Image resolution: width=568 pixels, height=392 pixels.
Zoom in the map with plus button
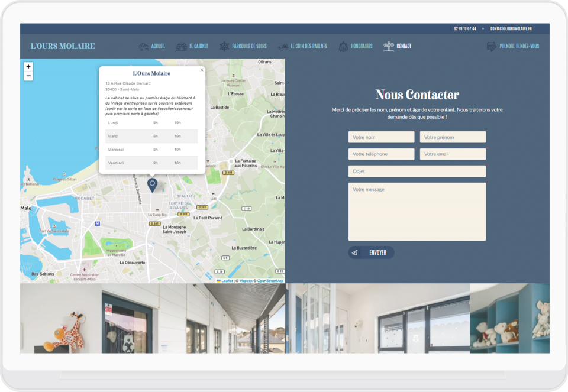28,67
